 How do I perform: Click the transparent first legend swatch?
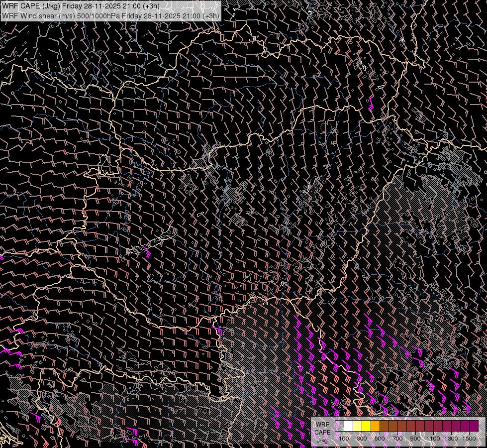340,426
